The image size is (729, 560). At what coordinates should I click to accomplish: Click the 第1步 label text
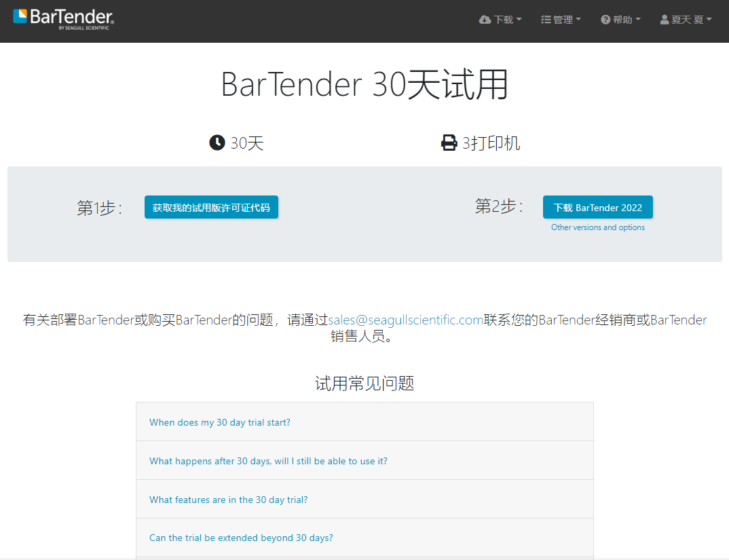pyautogui.click(x=100, y=208)
